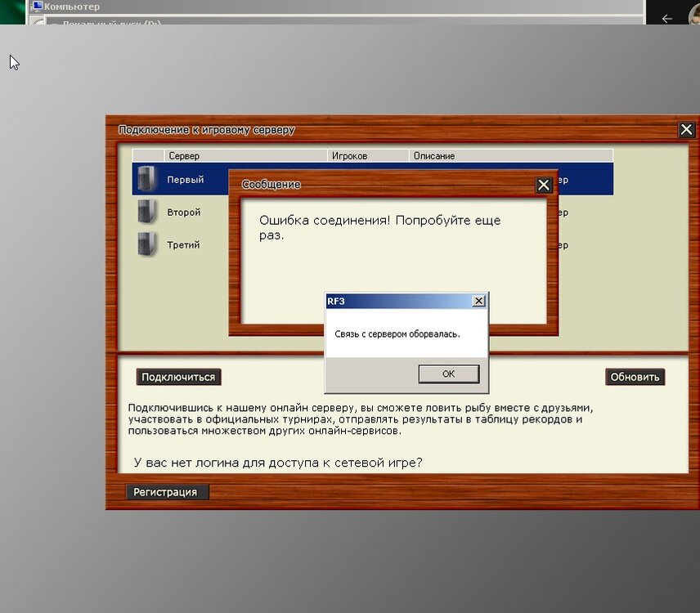Select the Второй server name
The height and width of the screenshot is (613, 700).
coord(184,213)
